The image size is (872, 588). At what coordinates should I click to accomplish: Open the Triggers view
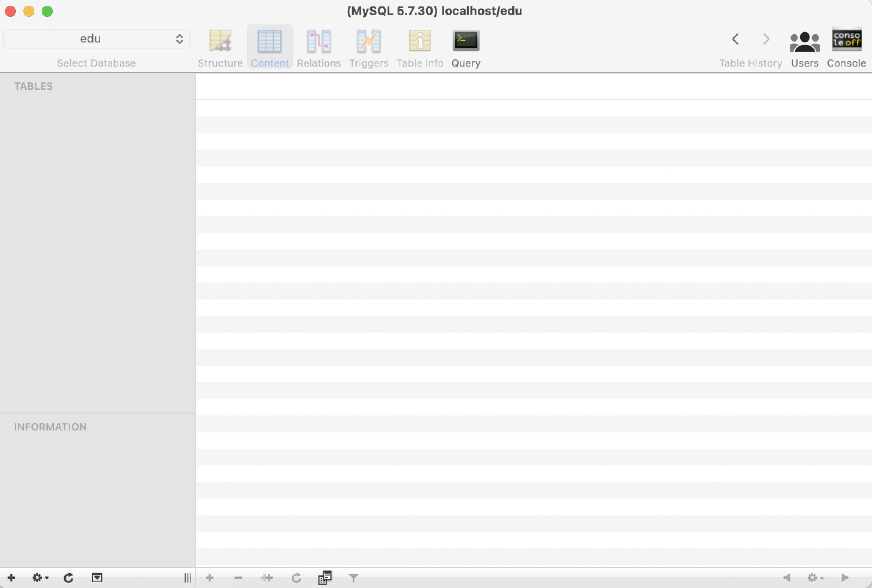pos(369,48)
